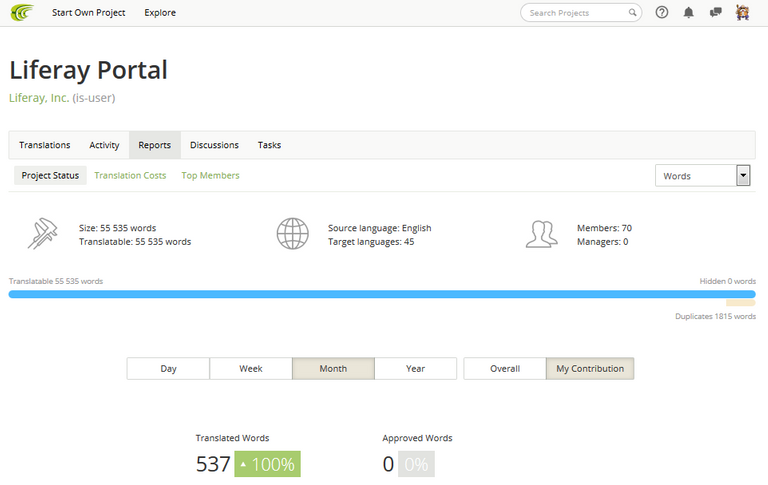Open the help question mark icon
The image size is (768, 485).
point(662,12)
